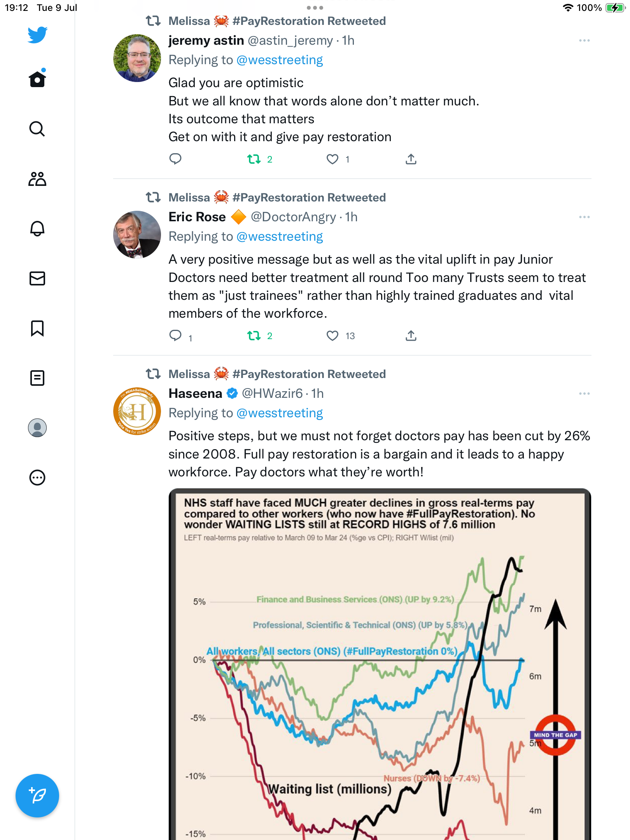Like Eric Rose's tweet
This screenshot has height=840, width=630.
pos(332,336)
